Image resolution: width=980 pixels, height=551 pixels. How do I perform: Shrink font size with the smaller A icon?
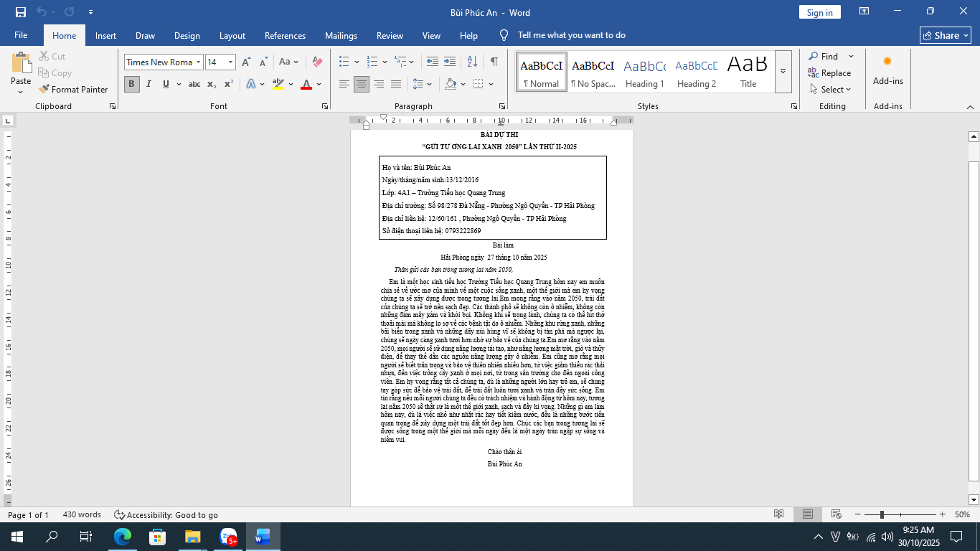[x=262, y=62]
